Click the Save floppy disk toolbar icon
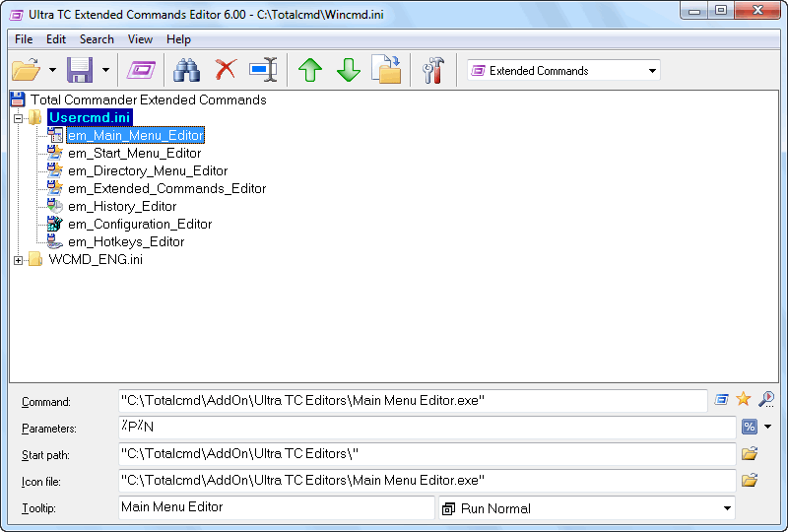788x532 pixels. click(x=80, y=70)
